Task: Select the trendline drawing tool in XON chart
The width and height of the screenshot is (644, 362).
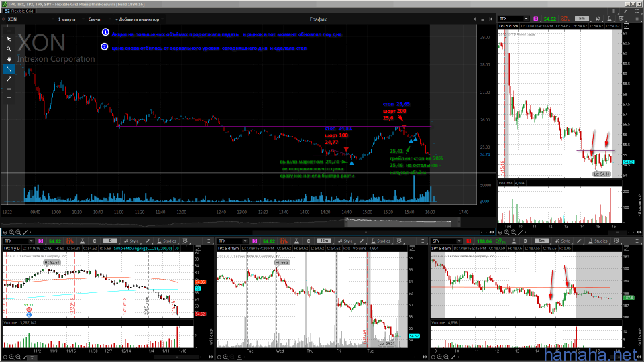Action: [9, 69]
